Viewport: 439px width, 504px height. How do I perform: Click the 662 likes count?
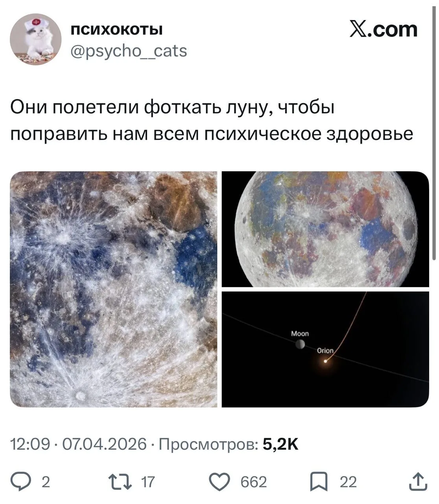pos(253,482)
